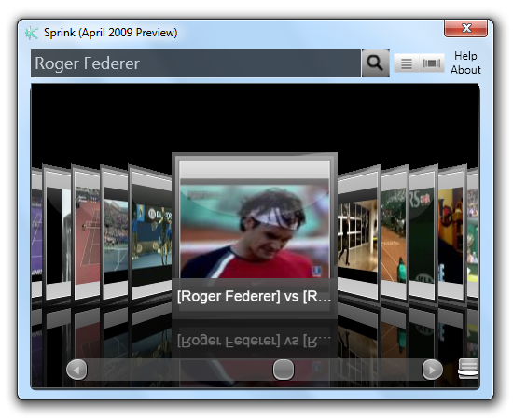
Task: Open the stacked discs icon at bottom right
Action: click(x=468, y=369)
